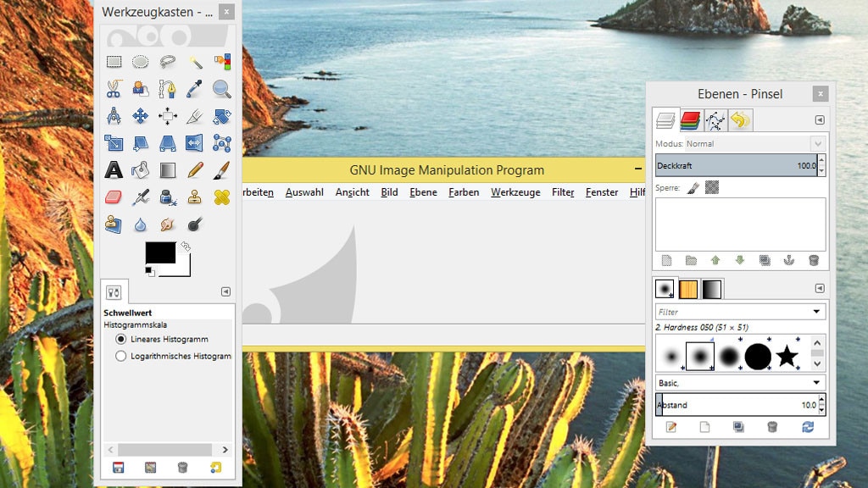Swap foreground and background colors arrow
The height and width of the screenshot is (488, 868).
[186, 247]
